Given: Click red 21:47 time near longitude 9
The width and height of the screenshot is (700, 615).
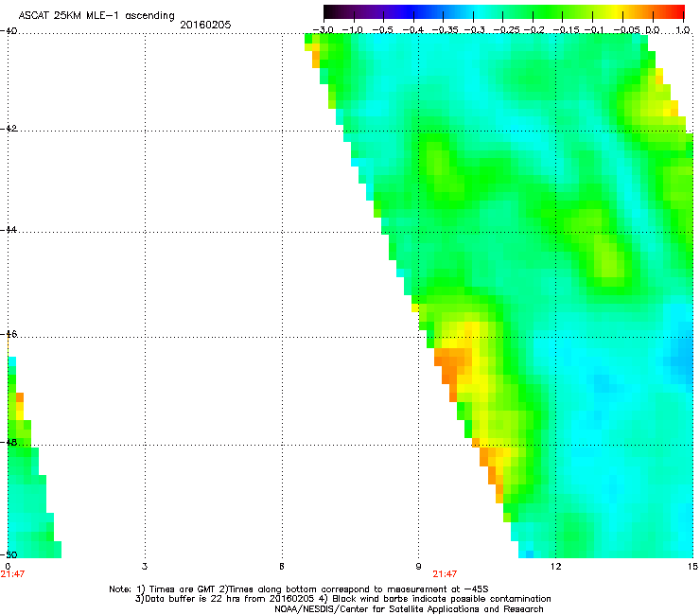Looking at the screenshot, I should click(x=445, y=574).
